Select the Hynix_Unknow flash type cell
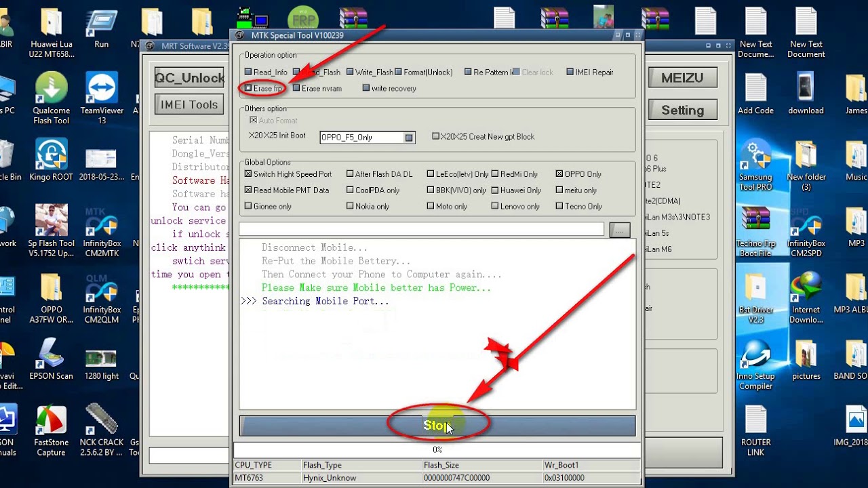 [361, 478]
